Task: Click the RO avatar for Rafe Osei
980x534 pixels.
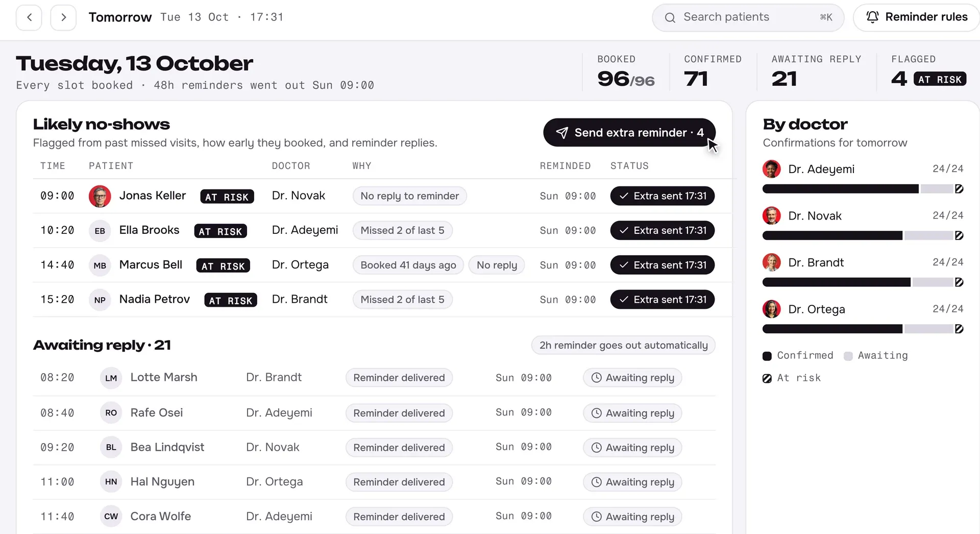Action: [x=111, y=413]
